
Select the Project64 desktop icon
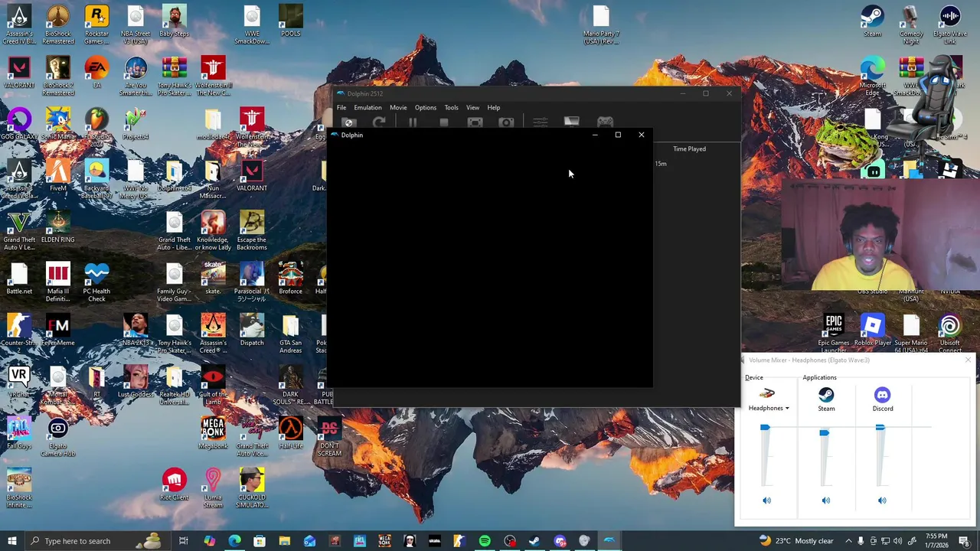(136, 125)
